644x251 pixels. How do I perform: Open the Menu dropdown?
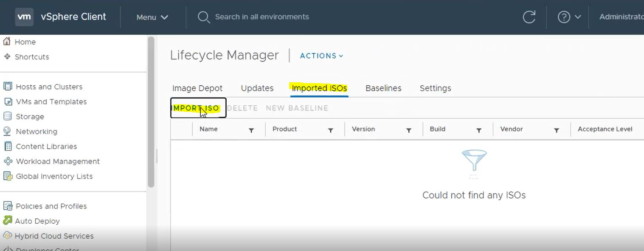click(x=152, y=17)
